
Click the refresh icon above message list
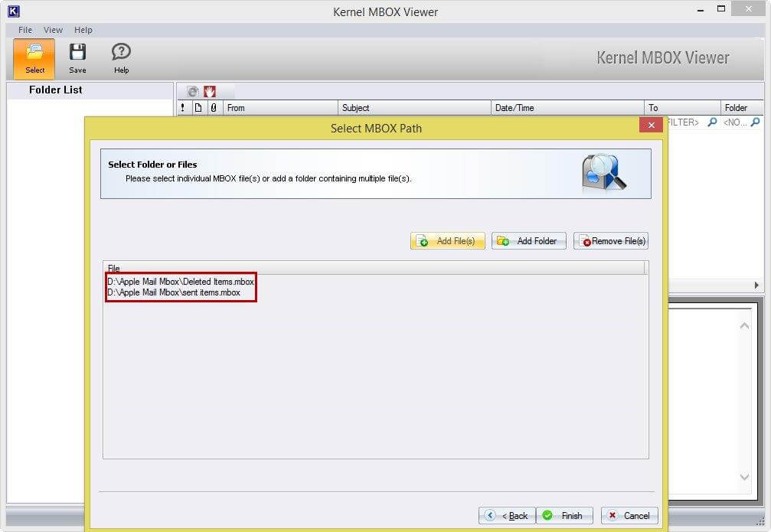tap(193, 91)
